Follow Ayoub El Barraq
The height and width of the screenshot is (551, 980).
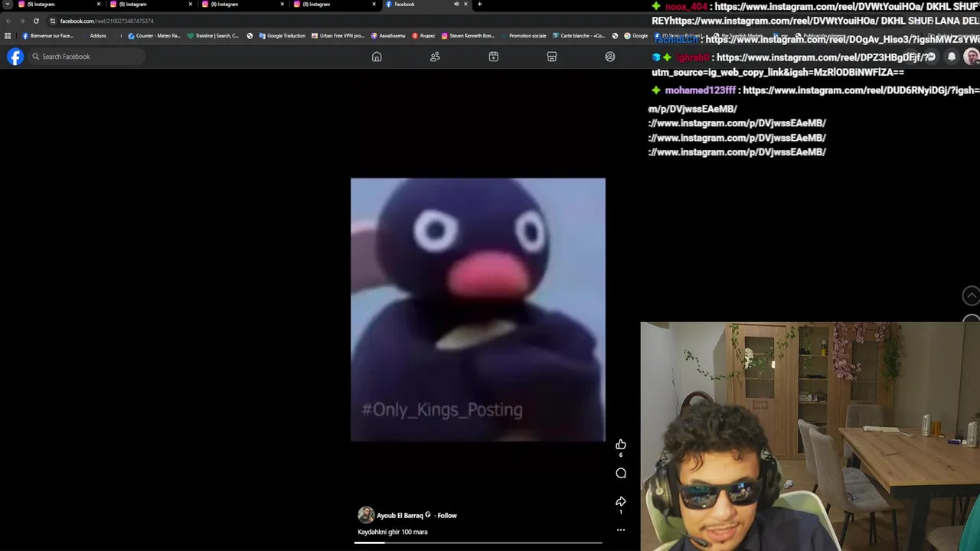pyautogui.click(x=447, y=516)
